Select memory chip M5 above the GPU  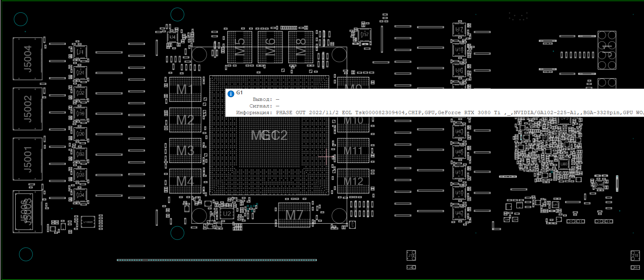(240, 47)
